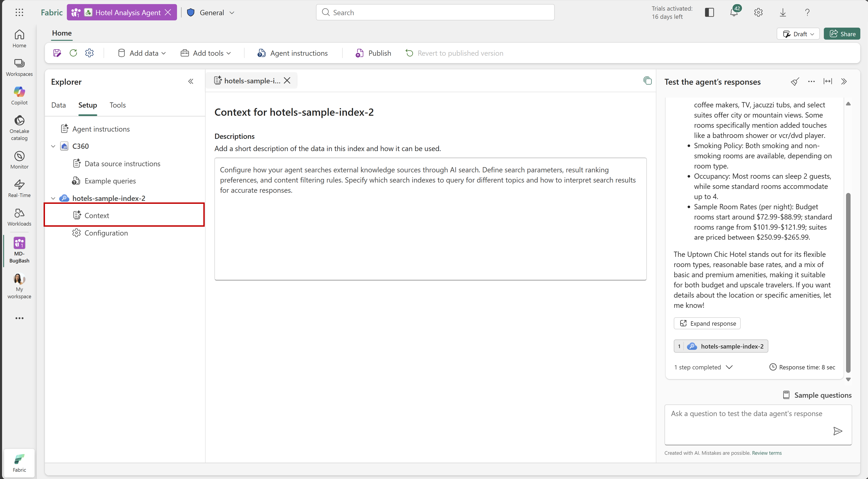868x479 pixels.
Task: Click the Fabric switcher at bottom left
Action: click(19, 463)
